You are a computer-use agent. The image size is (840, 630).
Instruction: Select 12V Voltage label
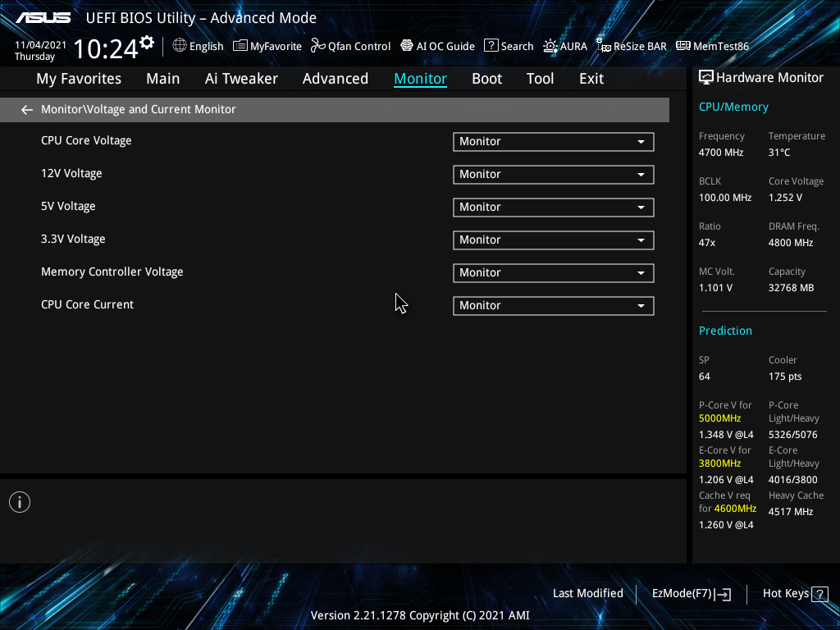[71, 174]
